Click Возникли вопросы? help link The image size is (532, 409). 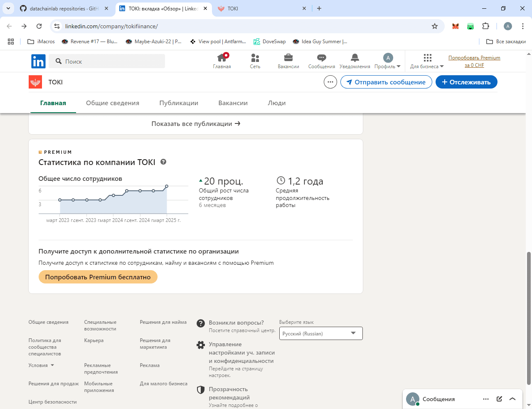coord(236,323)
